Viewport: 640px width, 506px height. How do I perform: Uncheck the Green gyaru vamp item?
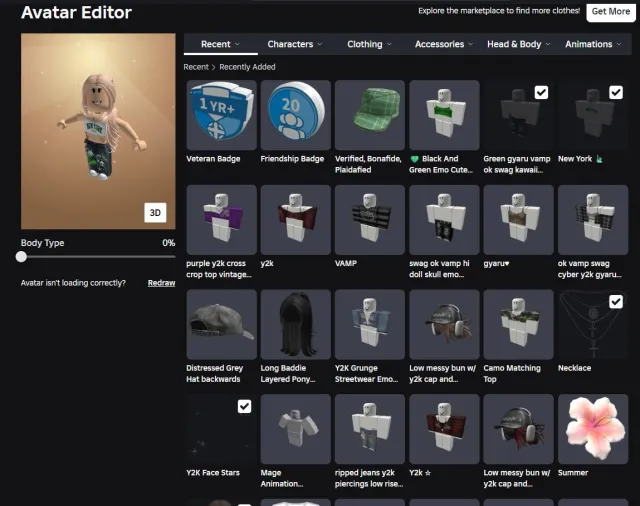click(541, 93)
